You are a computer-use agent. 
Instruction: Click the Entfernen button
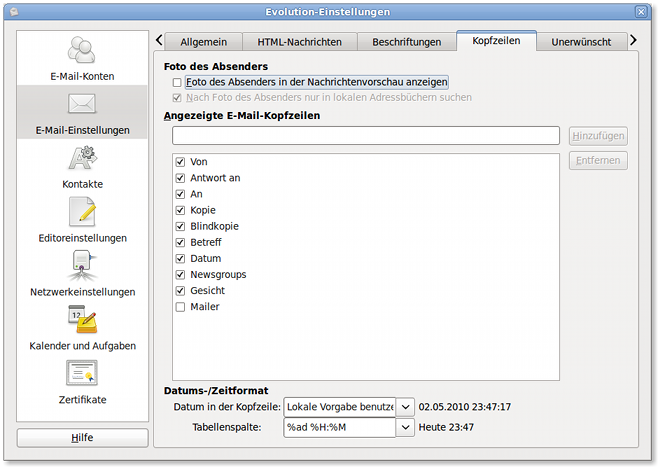[x=598, y=160]
